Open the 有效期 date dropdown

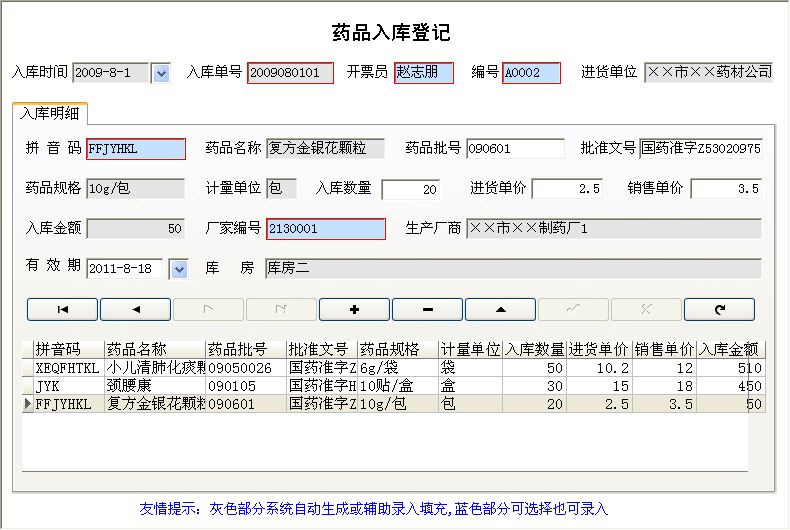click(x=178, y=269)
